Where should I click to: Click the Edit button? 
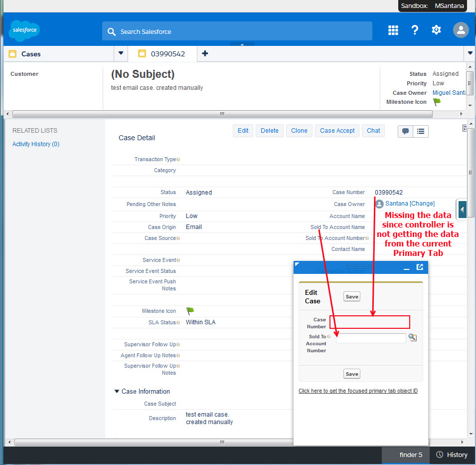[243, 131]
